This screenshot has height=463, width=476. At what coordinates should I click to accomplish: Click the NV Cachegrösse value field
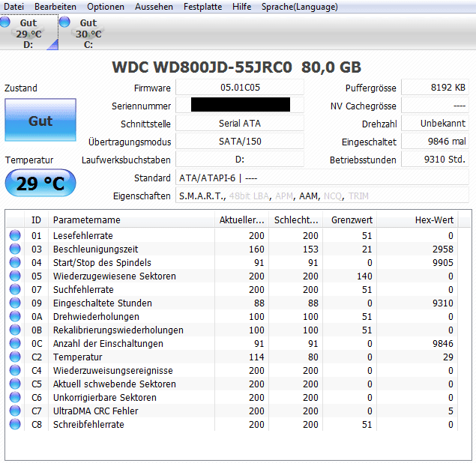[435, 106]
